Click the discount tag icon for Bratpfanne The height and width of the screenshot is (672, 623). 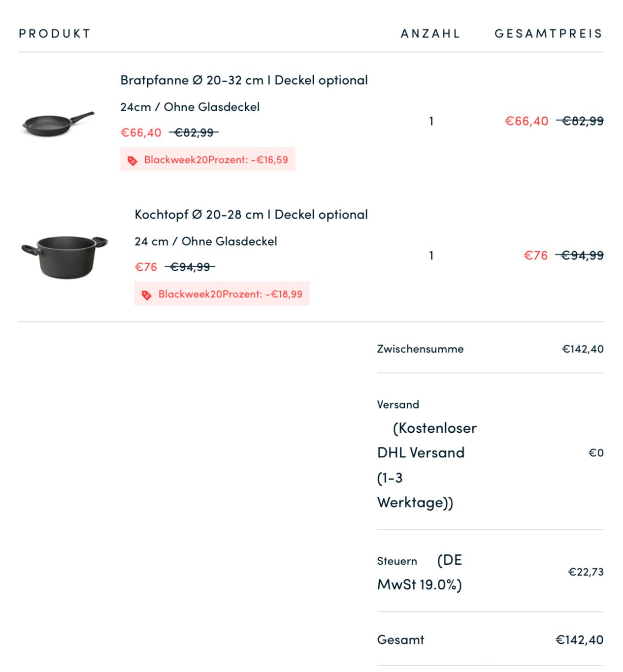[132, 160]
